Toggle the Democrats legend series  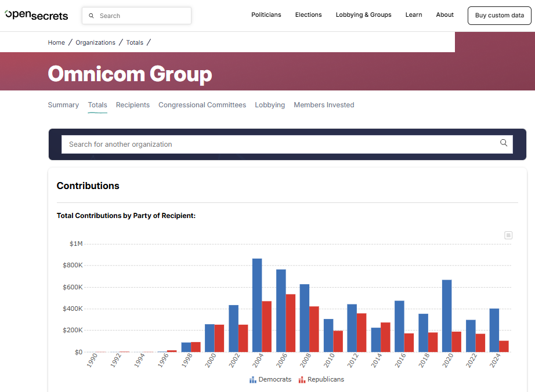point(271,379)
